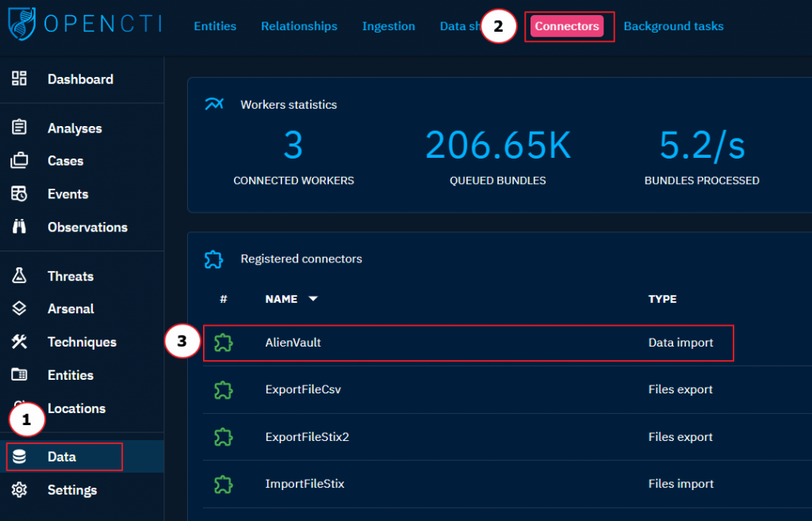Click the ExportFileCsv connector status icon
The height and width of the screenshot is (521, 812).
223,389
